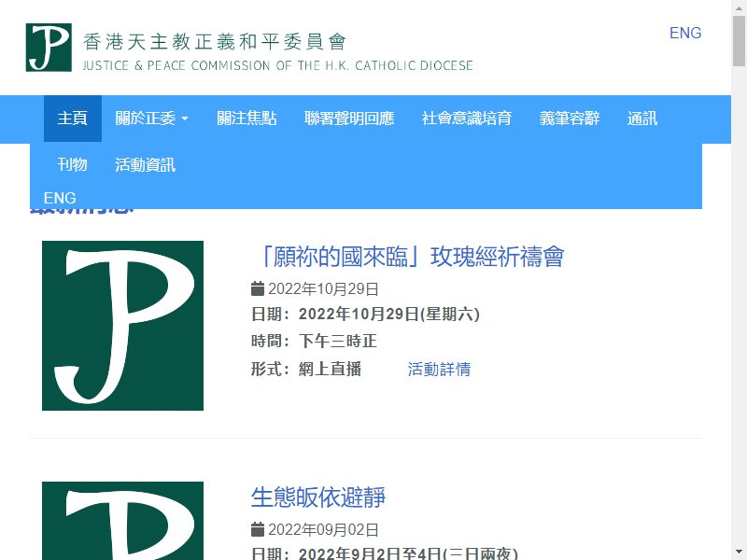
Task: Click the JP commission logo in header
Action: (x=49, y=48)
